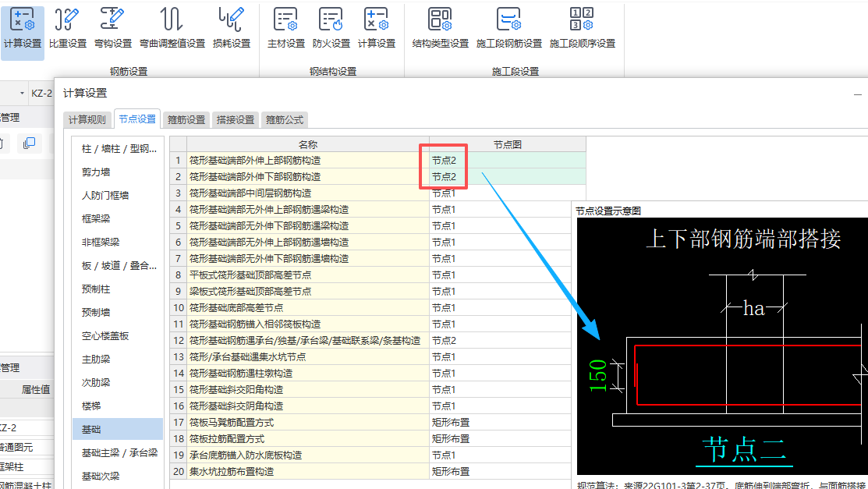Click the 150 dimension value in diagram
This screenshot has width=868, height=489.
point(598,376)
